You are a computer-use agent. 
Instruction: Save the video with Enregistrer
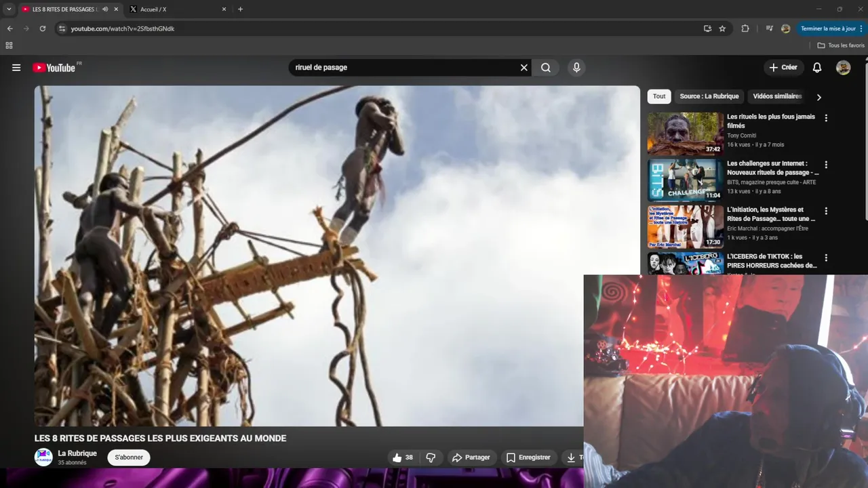pyautogui.click(x=528, y=457)
